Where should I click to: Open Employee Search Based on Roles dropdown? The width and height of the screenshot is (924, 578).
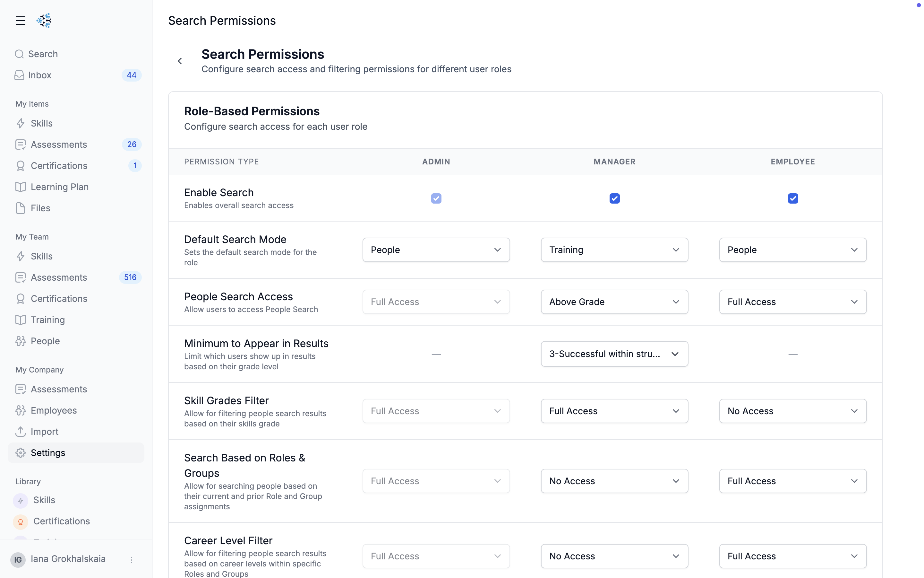click(793, 481)
